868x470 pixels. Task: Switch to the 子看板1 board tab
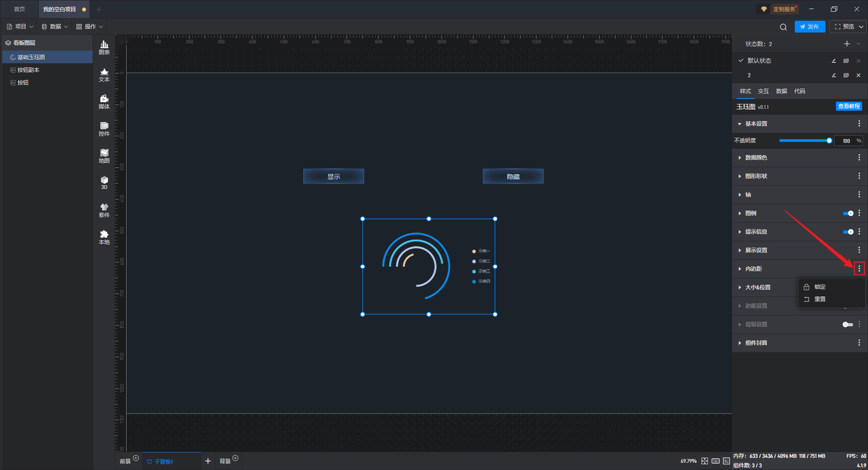coord(171,461)
